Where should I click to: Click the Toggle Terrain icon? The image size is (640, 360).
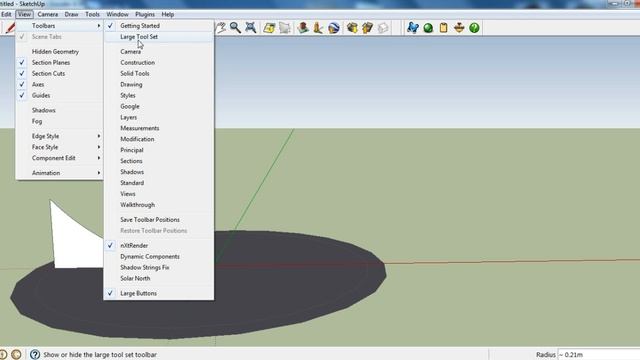point(285,28)
